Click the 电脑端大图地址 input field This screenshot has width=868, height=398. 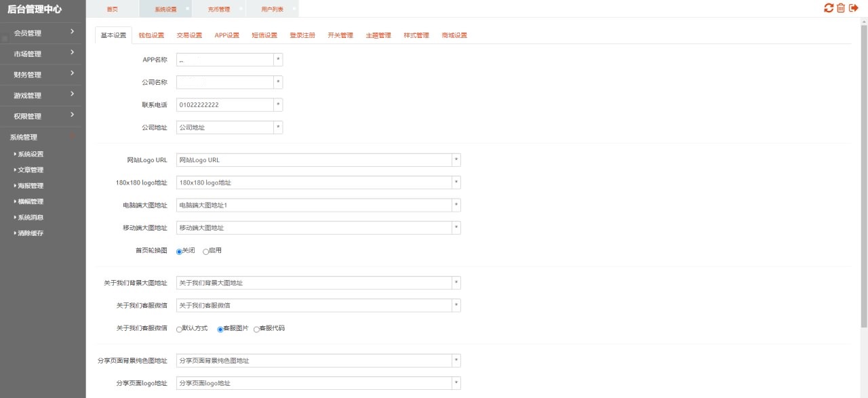(x=314, y=205)
